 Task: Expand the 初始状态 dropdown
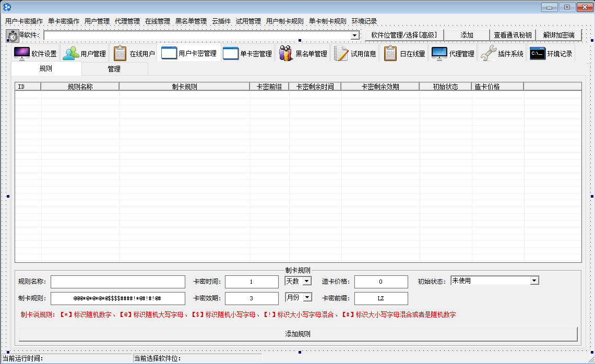[x=534, y=281]
